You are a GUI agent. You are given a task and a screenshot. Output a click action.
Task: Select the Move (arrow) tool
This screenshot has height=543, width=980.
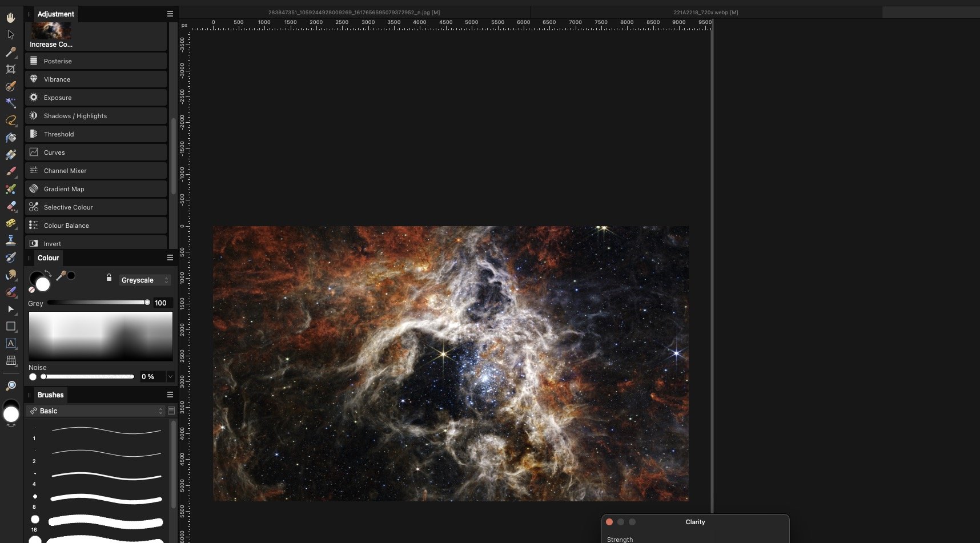tap(11, 35)
